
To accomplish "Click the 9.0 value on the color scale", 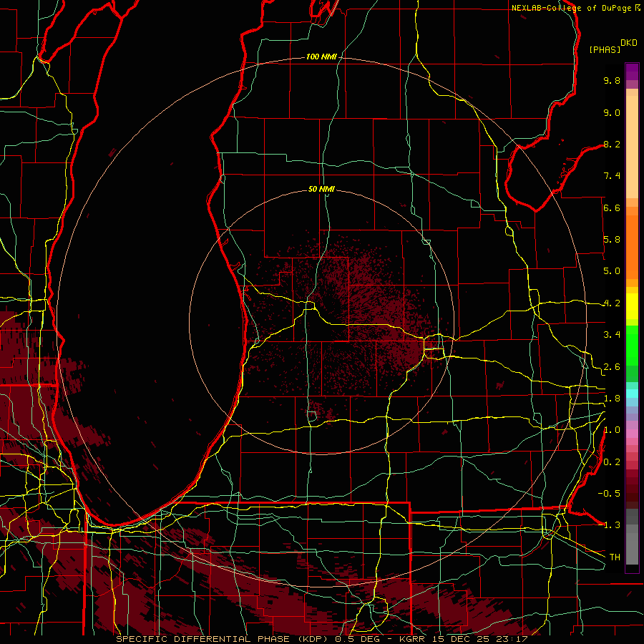I will point(612,112).
